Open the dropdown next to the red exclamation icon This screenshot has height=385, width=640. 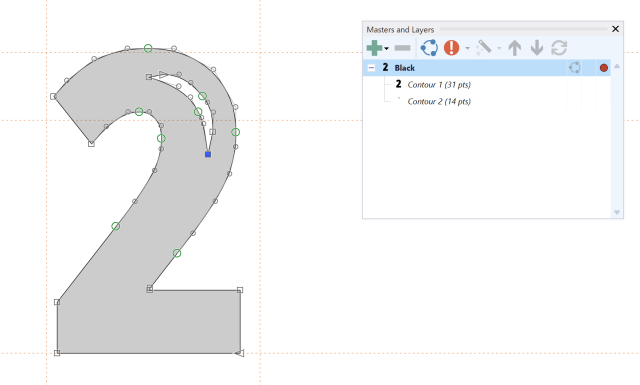[x=467, y=48]
